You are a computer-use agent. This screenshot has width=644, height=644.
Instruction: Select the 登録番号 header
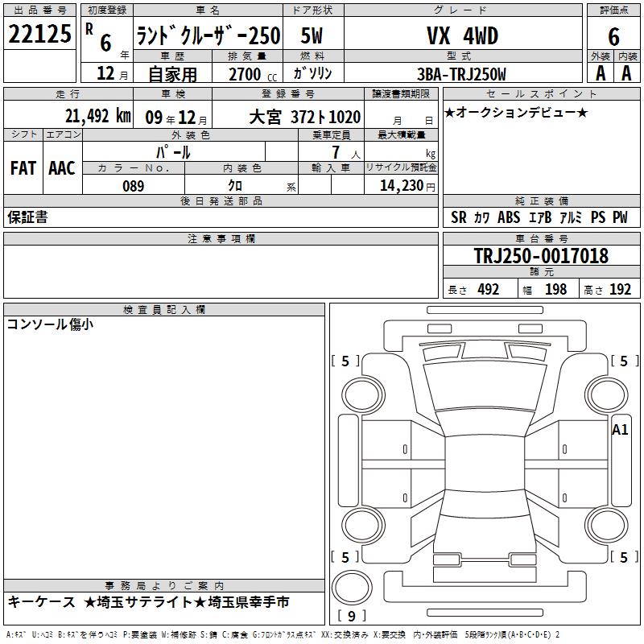point(288,93)
